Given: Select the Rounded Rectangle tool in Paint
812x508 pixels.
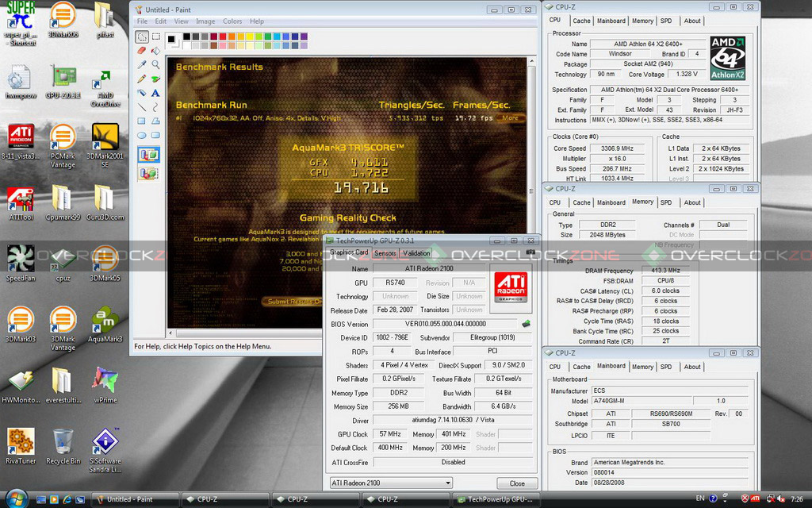Looking at the screenshot, I should (155, 135).
